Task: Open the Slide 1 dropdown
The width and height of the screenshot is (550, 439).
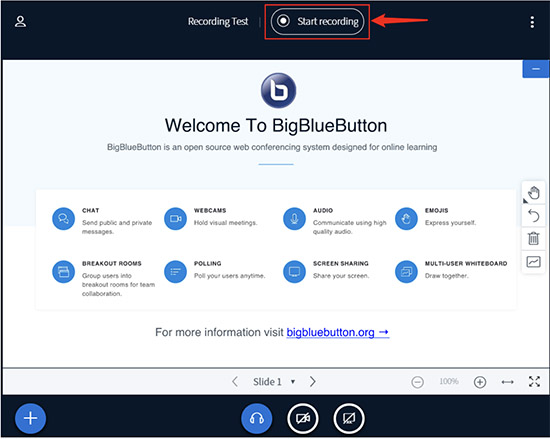Action: (x=274, y=381)
